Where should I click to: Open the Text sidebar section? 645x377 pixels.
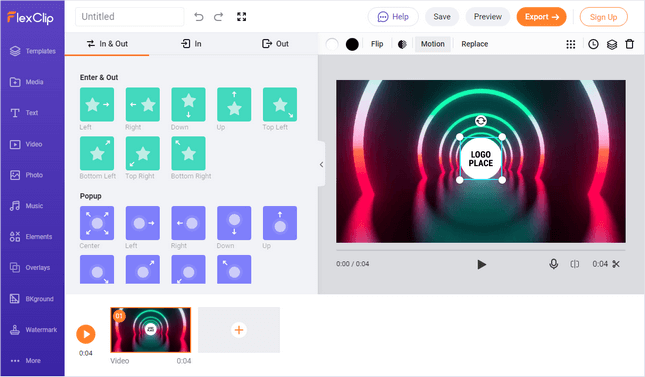pyautogui.click(x=24, y=113)
